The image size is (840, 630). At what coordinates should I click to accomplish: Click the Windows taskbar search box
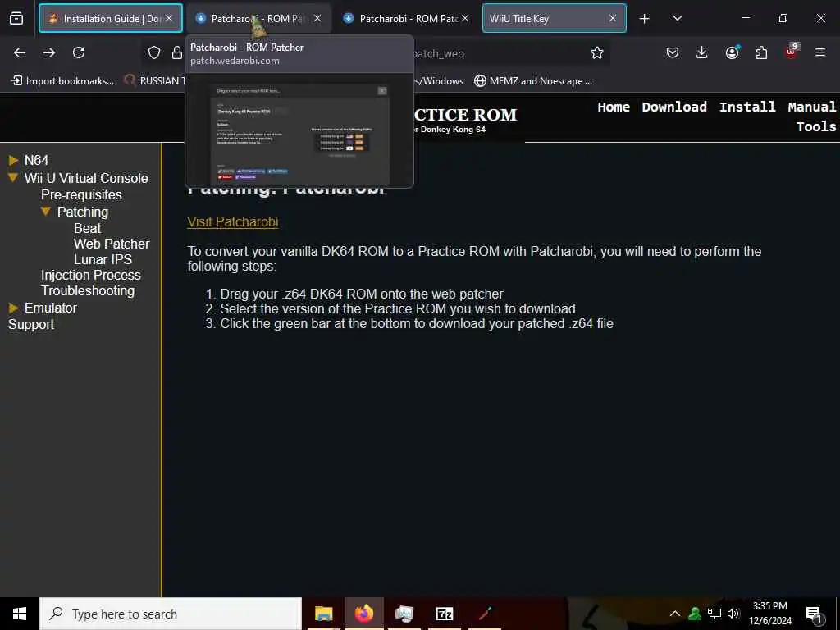(x=171, y=614)
